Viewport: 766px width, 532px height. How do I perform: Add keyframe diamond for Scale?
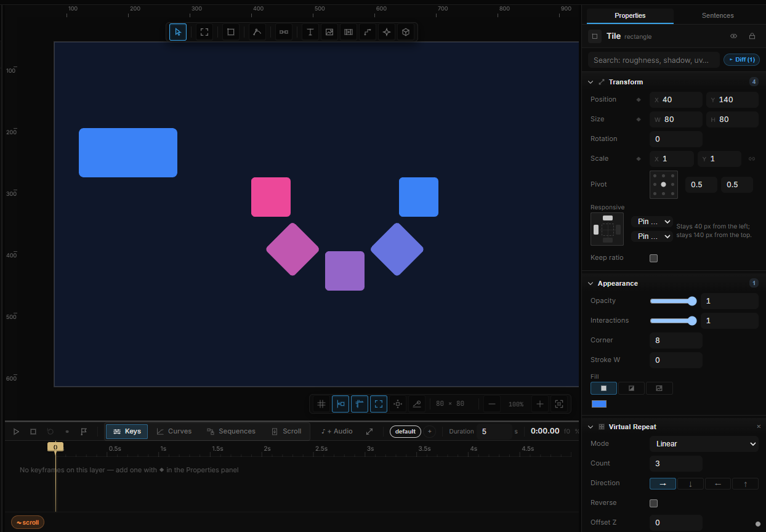(x=639, y=159)
